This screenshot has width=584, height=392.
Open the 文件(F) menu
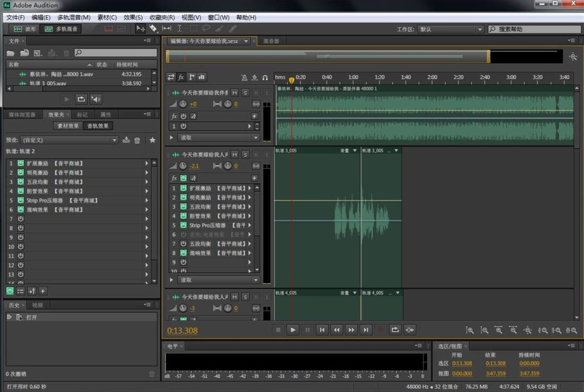tap(15, 18)
